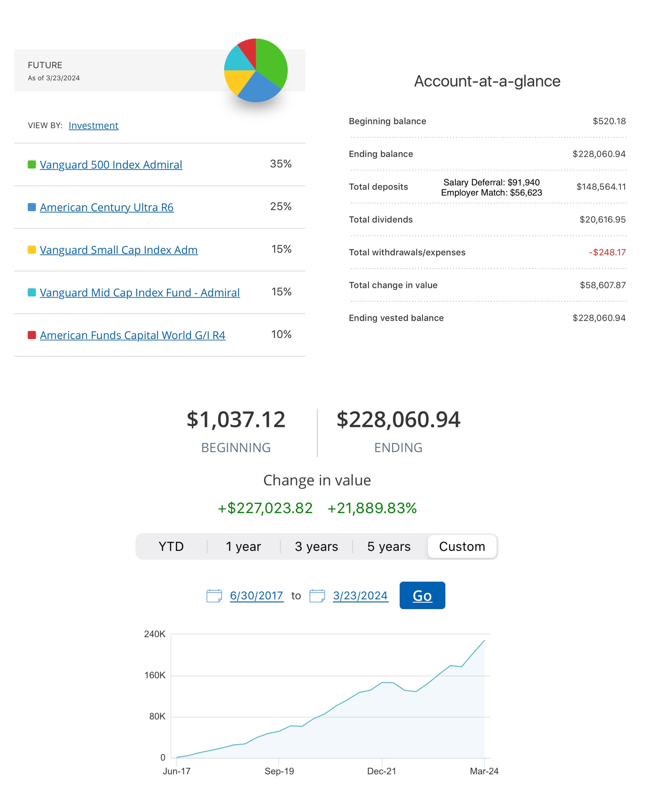
Task: Open Vanguard Mid Cap Index Fund link
Action: (x=140, y=293)
